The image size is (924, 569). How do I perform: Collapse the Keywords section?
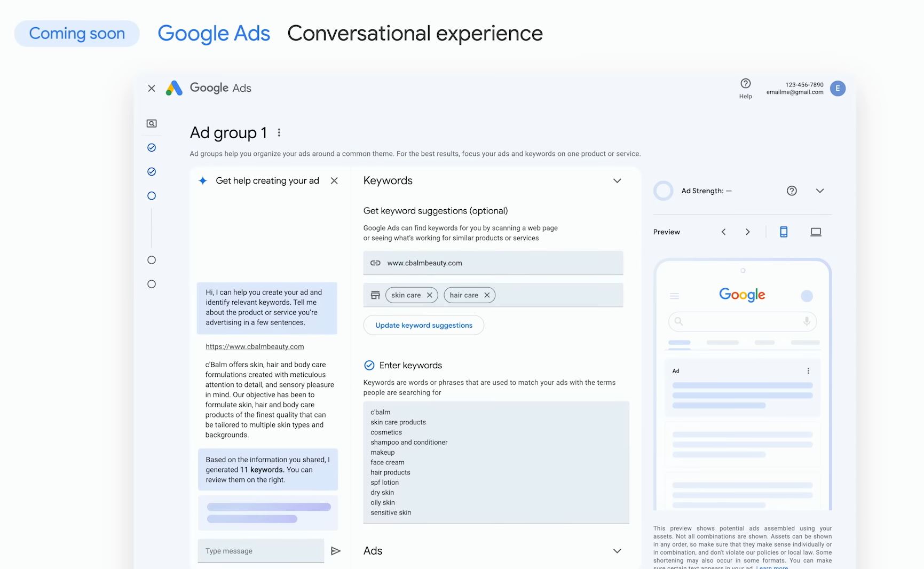(x=617, y=180)
